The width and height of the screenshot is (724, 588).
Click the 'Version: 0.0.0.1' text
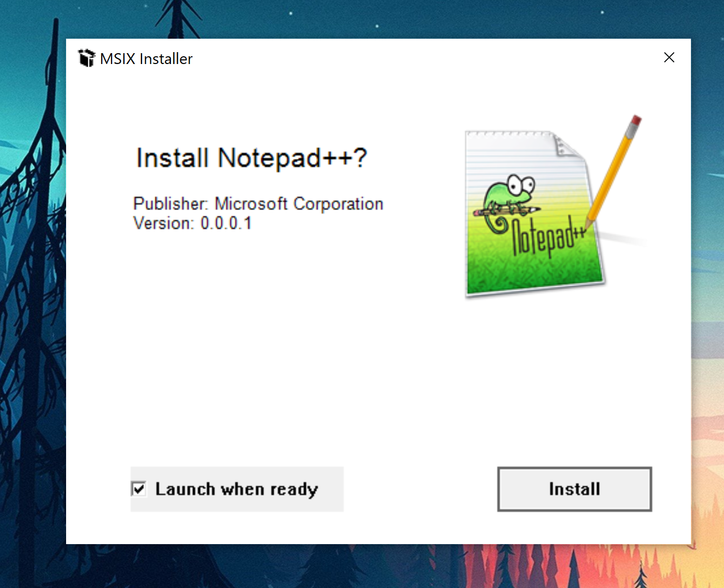coord(193,223)
